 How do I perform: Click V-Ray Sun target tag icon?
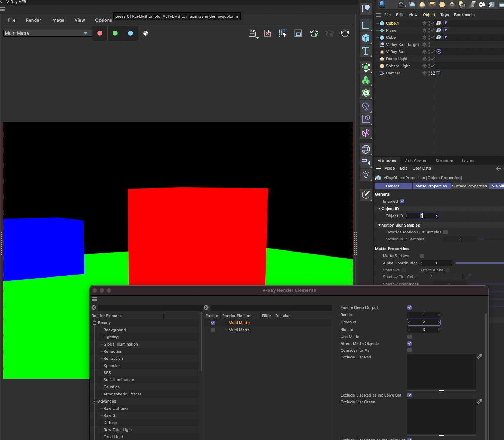439,51
